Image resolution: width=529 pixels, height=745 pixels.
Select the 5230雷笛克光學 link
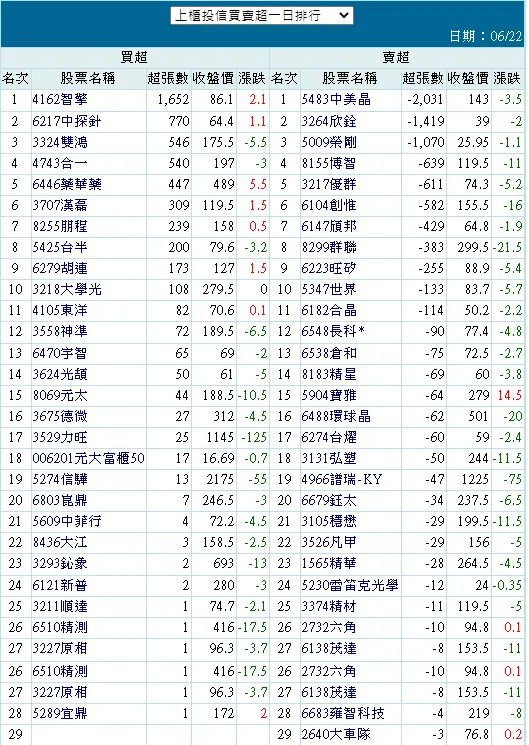point(350,585)
